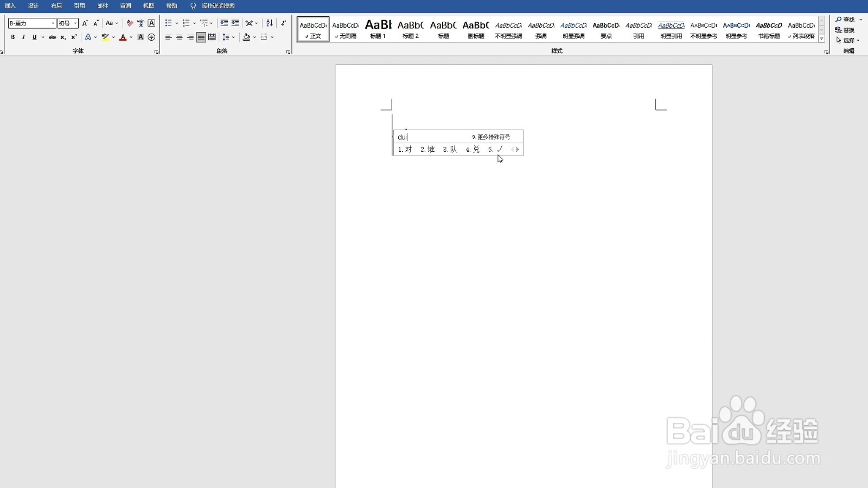The image size is (868, 488).
Task: Expand the bullet list dropdown arrow
Action: (x=176, y=23)
